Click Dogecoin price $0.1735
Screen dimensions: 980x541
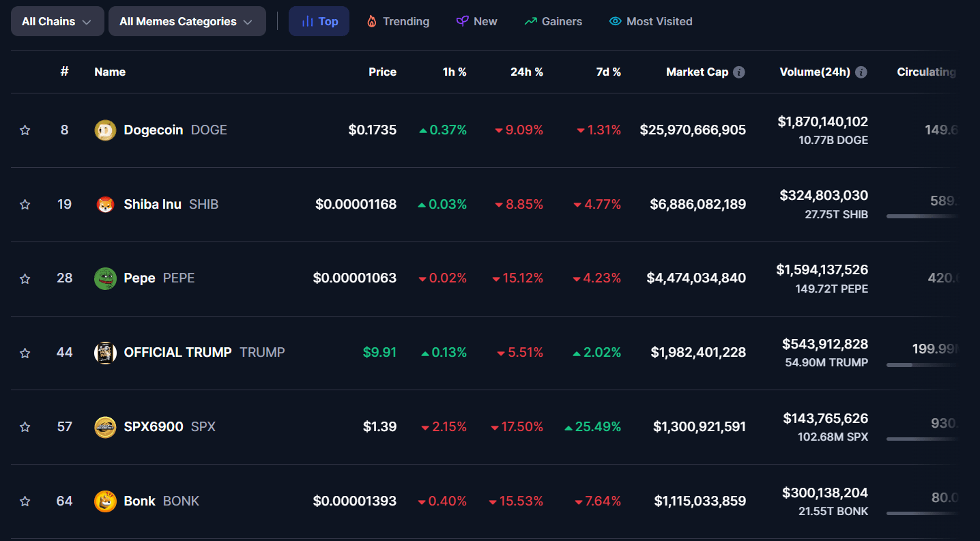(x=372, y=130)
